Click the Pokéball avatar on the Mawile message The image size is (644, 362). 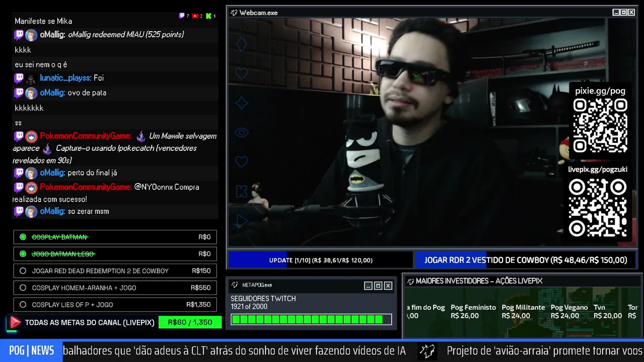coord(31,137)
